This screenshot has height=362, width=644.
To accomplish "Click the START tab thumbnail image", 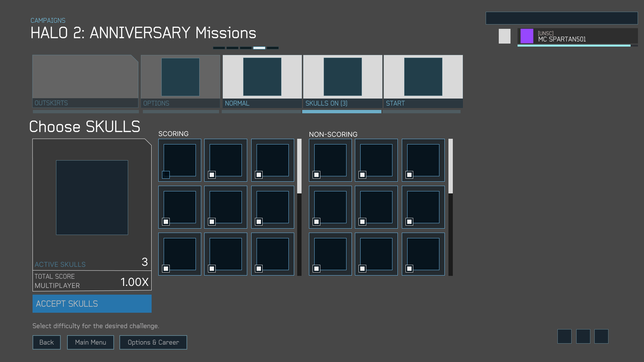I will coord(423,77).
